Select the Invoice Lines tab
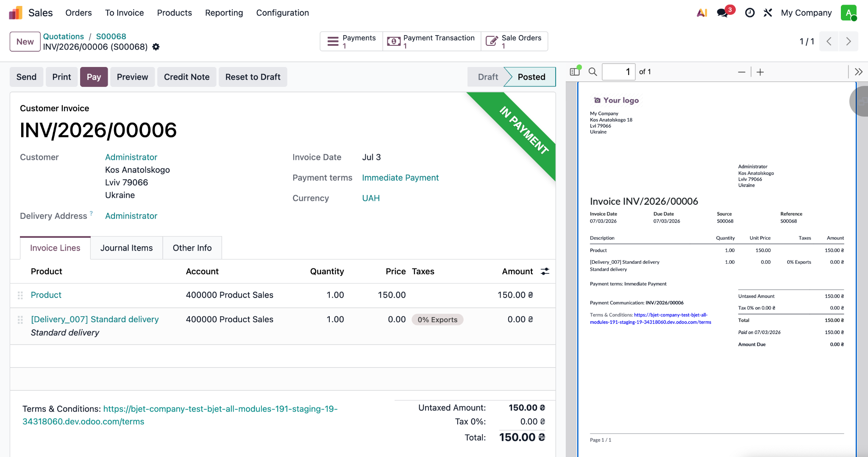868x457 pixels. 55,248
